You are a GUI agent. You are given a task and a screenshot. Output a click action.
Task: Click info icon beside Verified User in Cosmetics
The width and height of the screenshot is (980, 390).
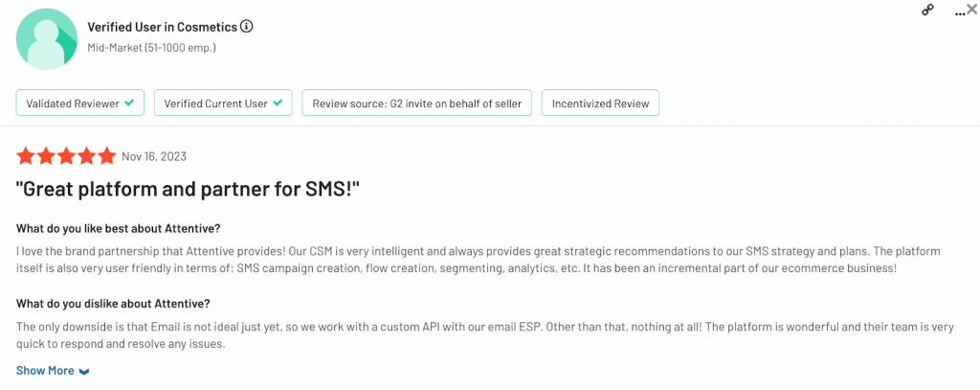(247, 27)
